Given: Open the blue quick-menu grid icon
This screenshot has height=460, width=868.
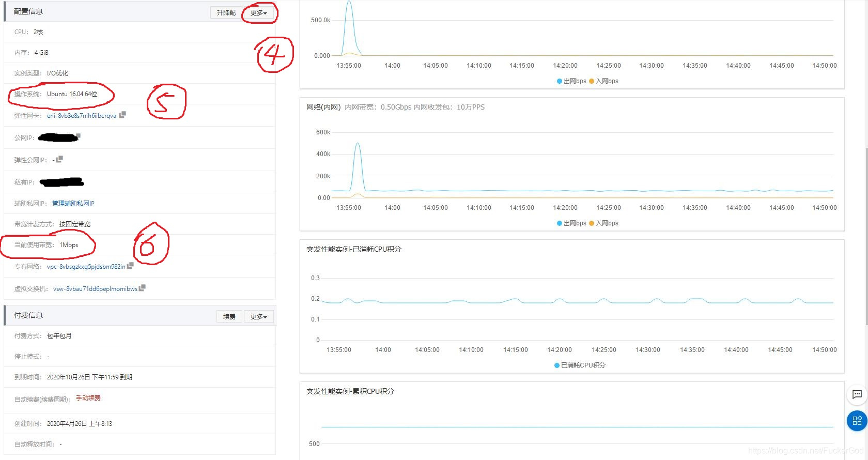Looking at the screenshot, I should (857, 421).
